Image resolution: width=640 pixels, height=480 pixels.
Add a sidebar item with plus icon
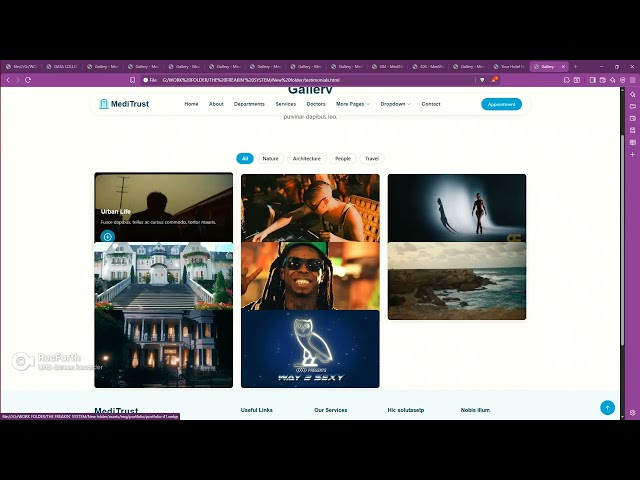click(x=633, y=155)
